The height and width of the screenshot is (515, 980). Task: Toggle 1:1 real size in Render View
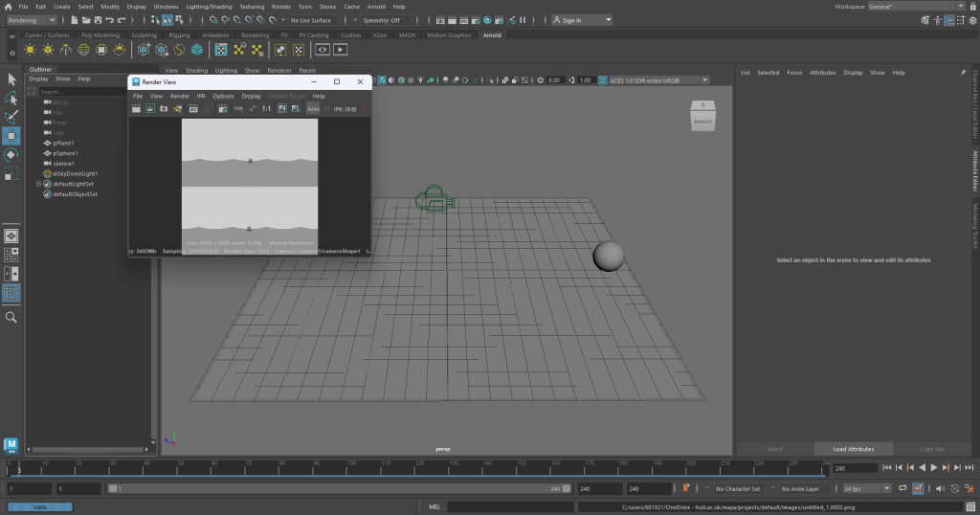pyautogui.click(x=266, y=109)
